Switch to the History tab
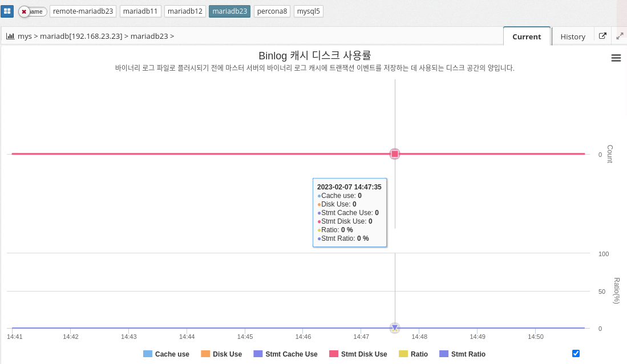 click(x=572, y=37)
